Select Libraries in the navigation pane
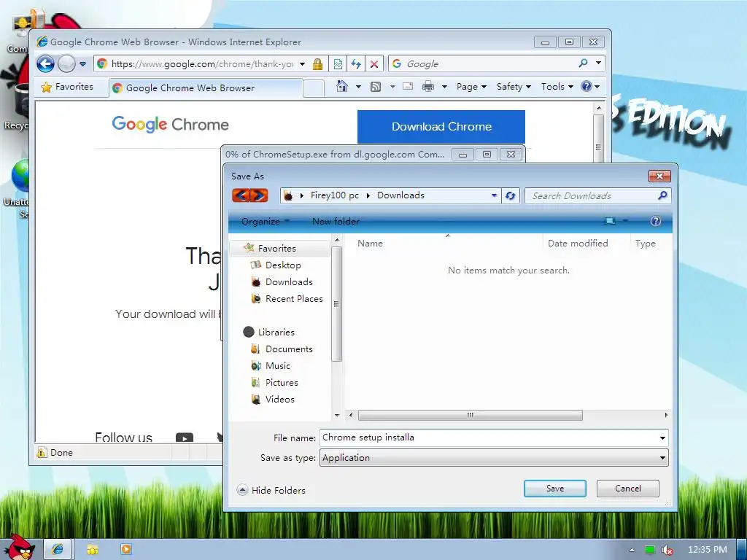 pyautogui.click(x=276, y=332)
